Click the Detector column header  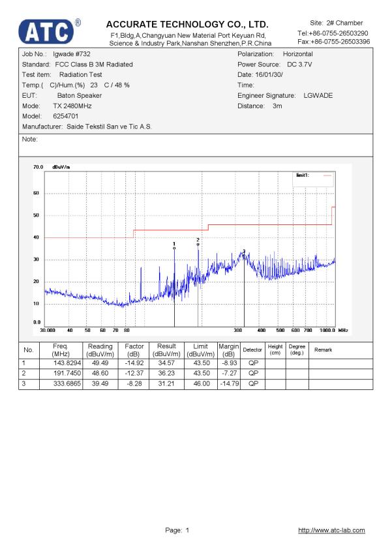(x=252, y=350)
